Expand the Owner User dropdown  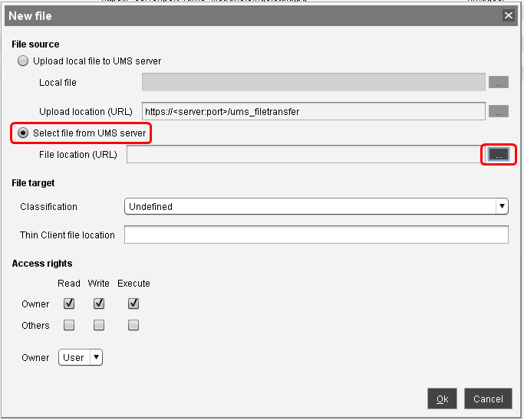pos(81,357)
